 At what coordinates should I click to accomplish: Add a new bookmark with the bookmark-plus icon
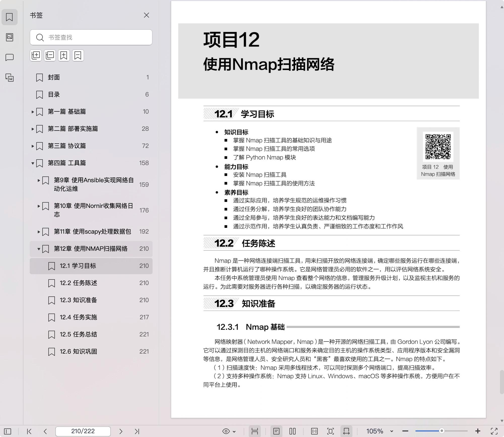pos(64,55)
